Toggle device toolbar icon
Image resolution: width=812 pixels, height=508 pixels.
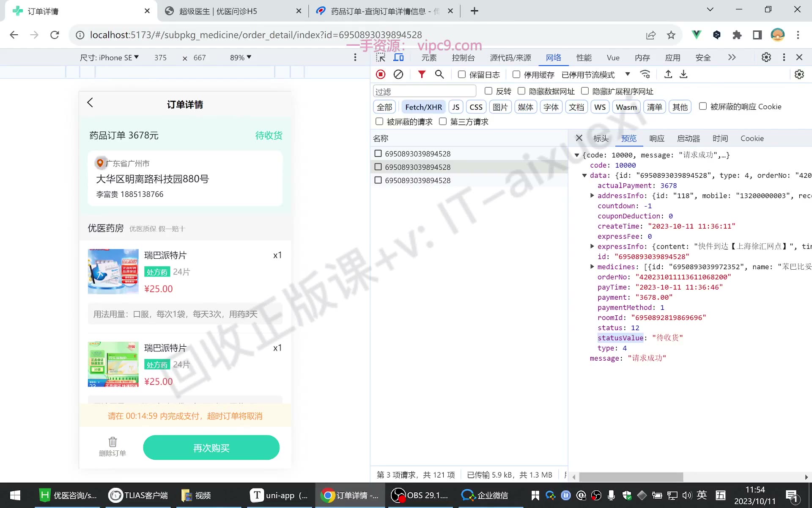pyautogui.click(x=399, y=58)
